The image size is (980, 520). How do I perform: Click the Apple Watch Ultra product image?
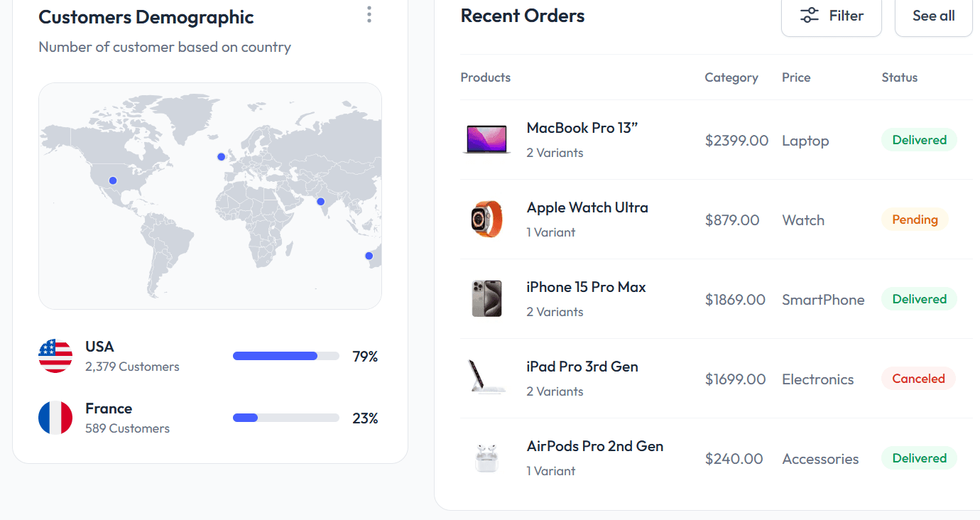click(486, 219)
